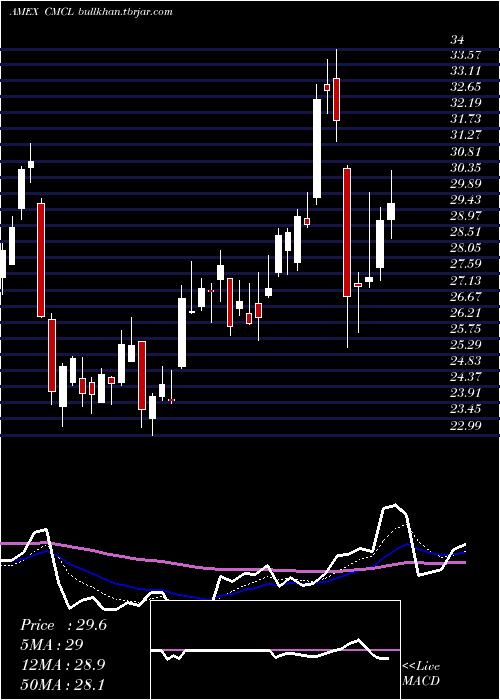The width and height of the screenshot is (500, 700).
Task: Click the <<Live MACD label
Action: 421,674
